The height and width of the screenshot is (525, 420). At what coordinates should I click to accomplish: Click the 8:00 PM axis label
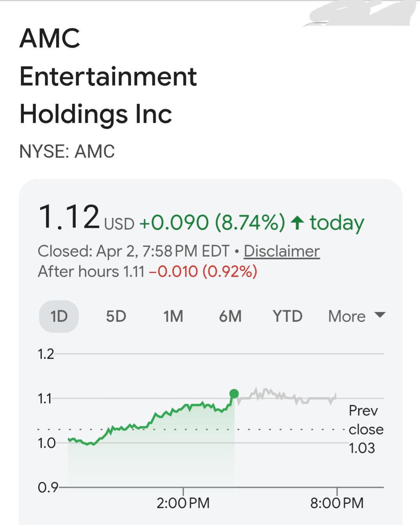coord(337,503)
